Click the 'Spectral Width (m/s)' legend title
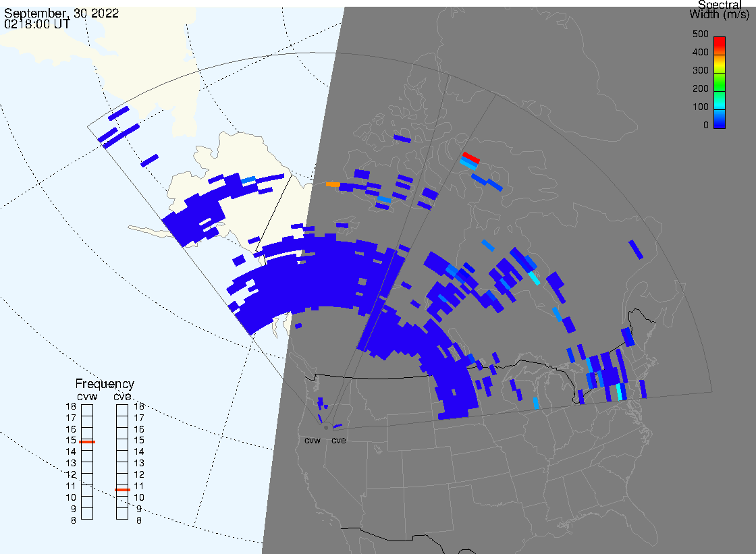The width and height of the screenshot is (756, 554). coord(720,9)
